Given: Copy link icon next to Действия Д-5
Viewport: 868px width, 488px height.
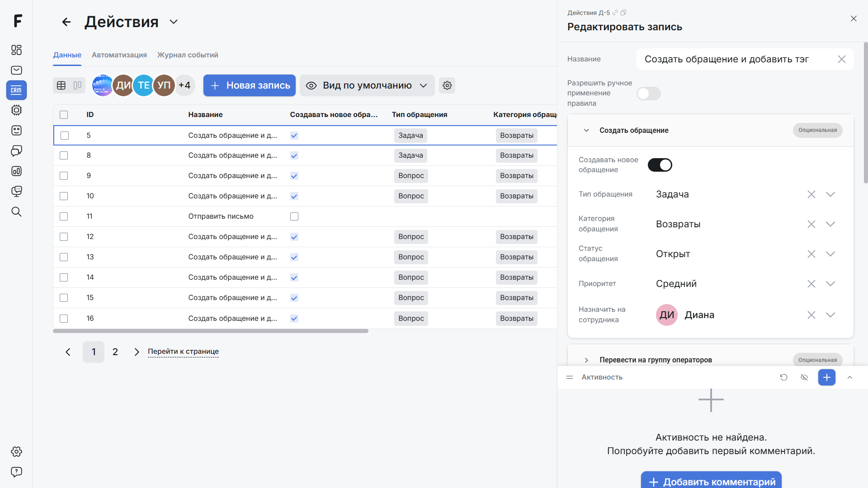Looking at the screenshot, I should (615, 13).
